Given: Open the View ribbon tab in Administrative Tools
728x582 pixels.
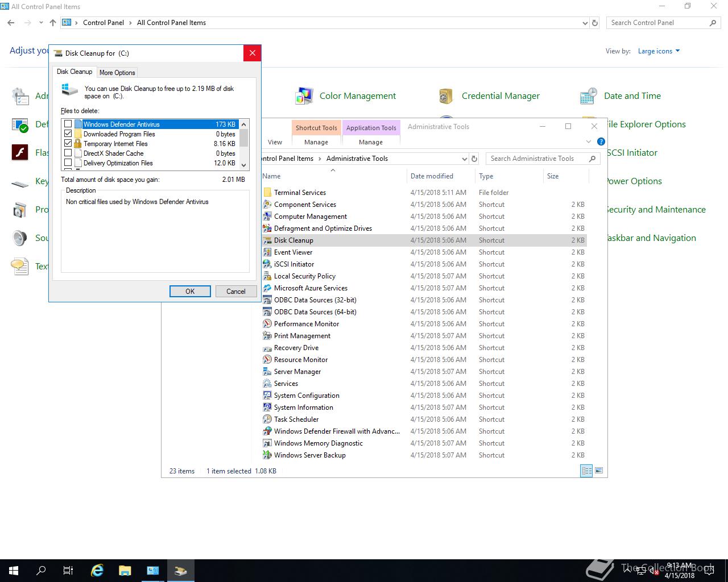Looking at the screenshot, I should point(275,142).
